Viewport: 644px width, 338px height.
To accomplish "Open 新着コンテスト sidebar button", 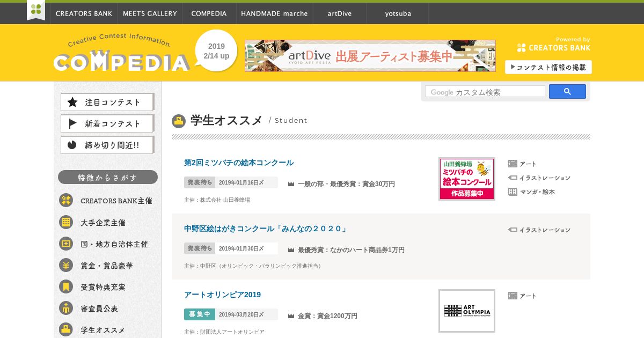I will click(107, 123).
